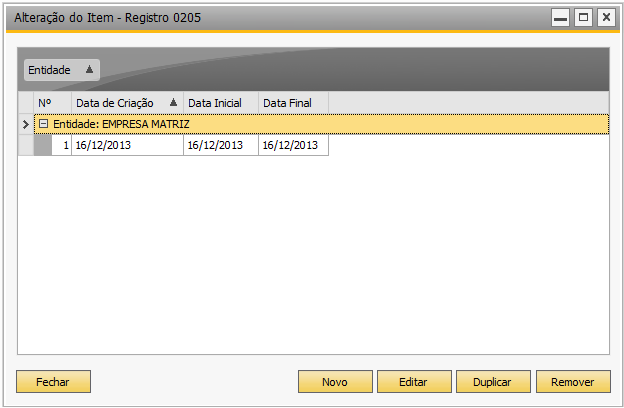Select row selector arrow for EMPRESA MATRIZ

click(26, 124)
